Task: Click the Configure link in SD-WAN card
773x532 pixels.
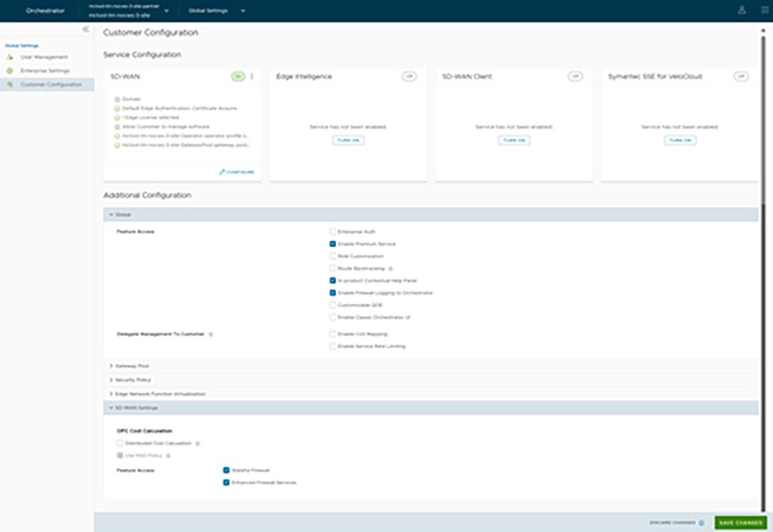Action: [x=237, y=172]
